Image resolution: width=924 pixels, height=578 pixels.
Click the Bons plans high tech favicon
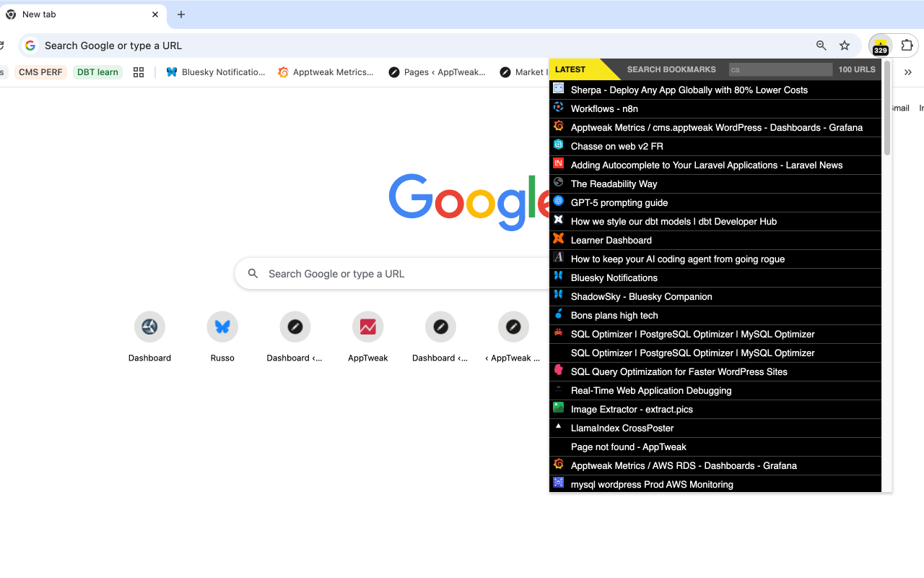pos(558,314)
